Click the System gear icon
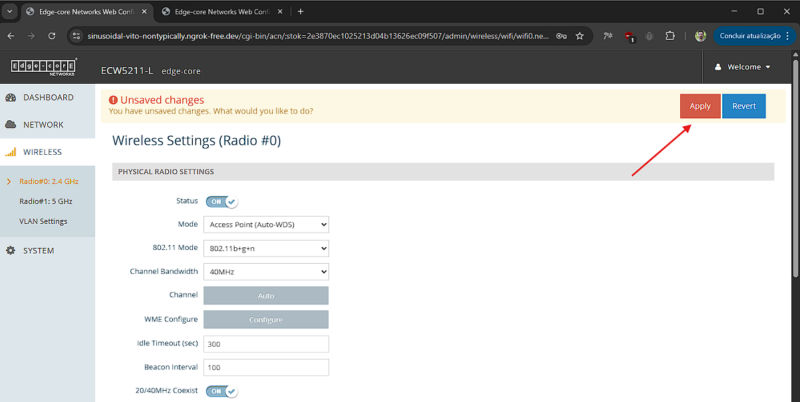 click(x=10, y=250)
